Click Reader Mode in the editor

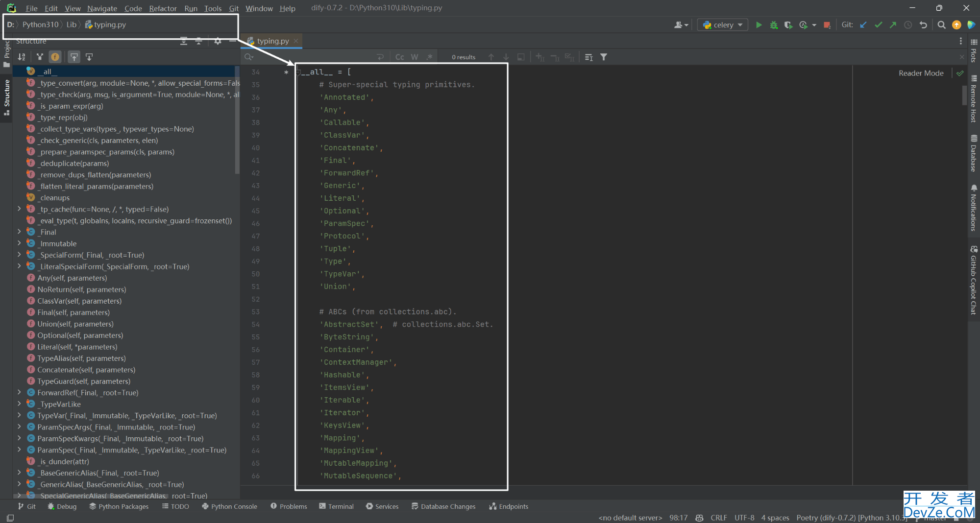[921, 73]
